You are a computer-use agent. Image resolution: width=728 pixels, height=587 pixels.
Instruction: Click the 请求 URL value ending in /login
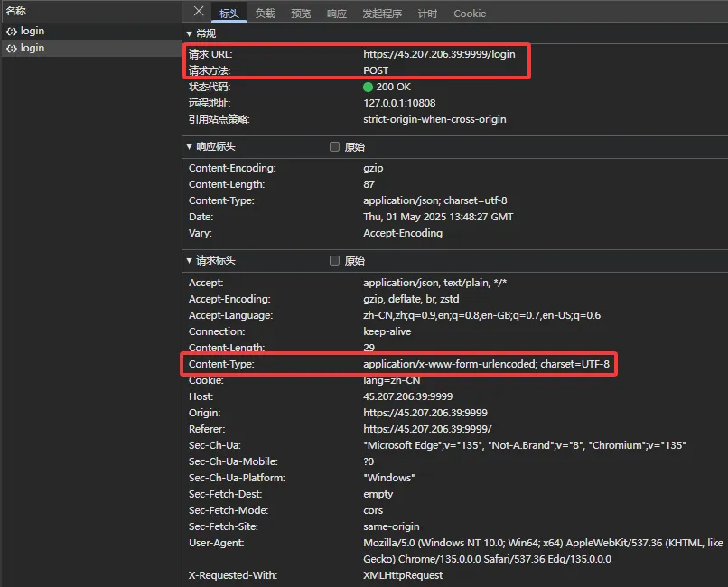tap(439, 54)
